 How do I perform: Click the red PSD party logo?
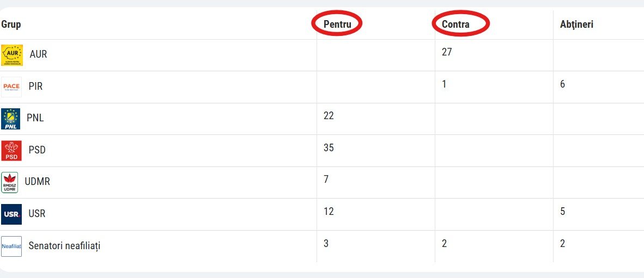(x=11, y=151)
